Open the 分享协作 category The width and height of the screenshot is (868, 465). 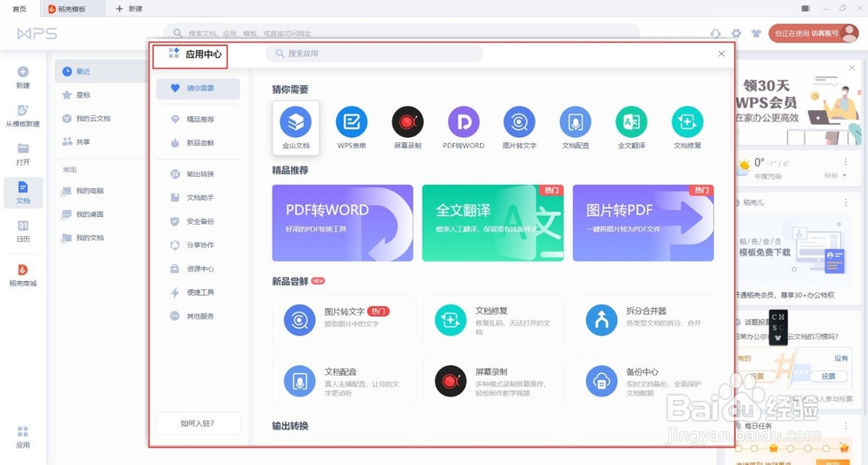click(198, 245)
